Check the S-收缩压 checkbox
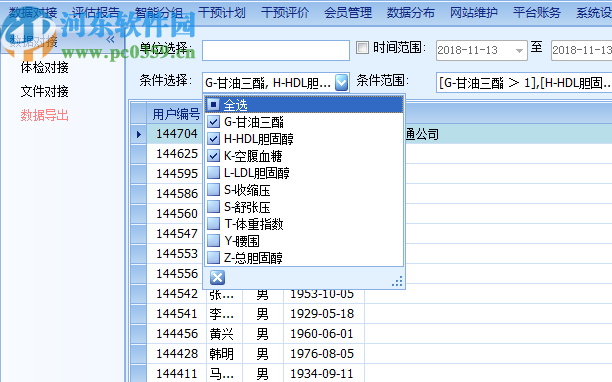Image resolution: width=612 pixels, height=382 pixels. pos(213,190)
